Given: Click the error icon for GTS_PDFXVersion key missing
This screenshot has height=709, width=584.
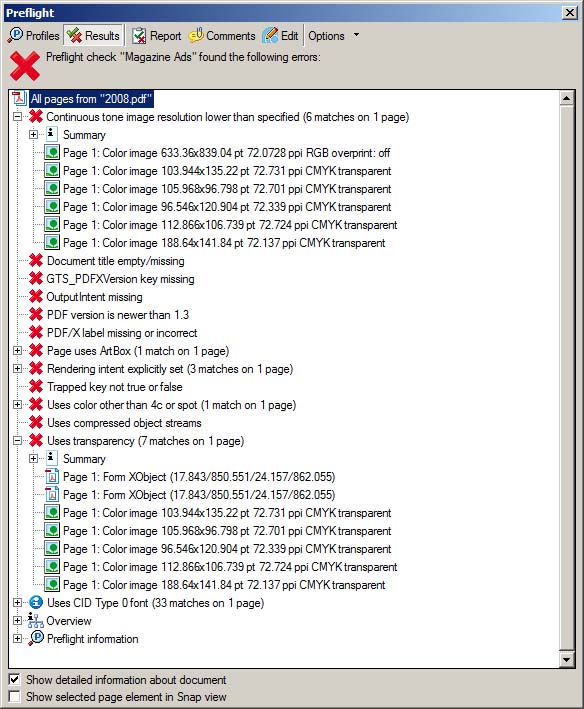Looking at the screenshot, I should 36,279.
